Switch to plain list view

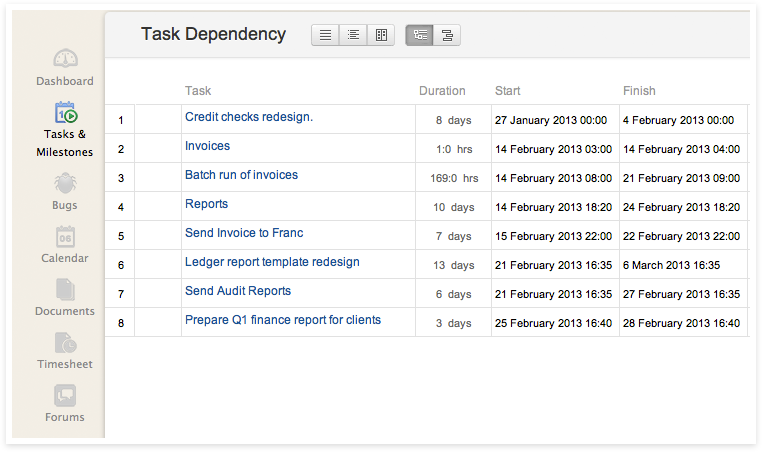click(x=325, y=35)
